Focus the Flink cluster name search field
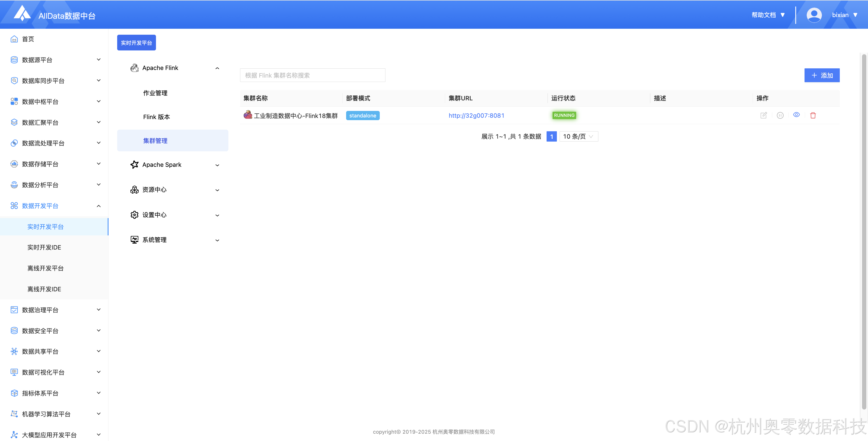The height and width of the screenshot is (441, 868). 312,75
